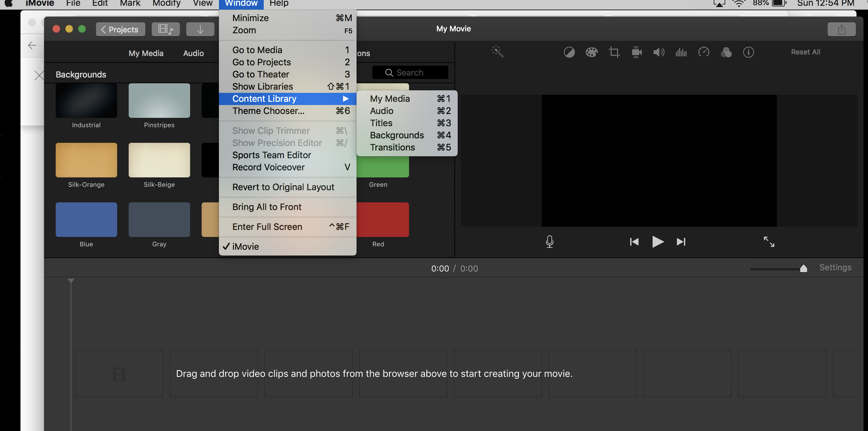Toggle fullscreen playback with the expand arrows
Image resolution: width=868 pixels, height=431 pixels.
(x=769, y=242)
